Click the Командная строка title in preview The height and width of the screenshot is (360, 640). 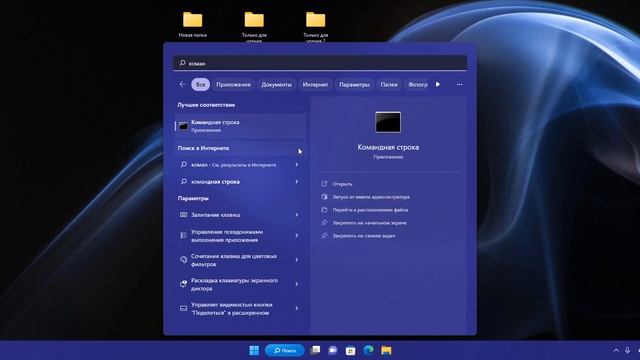(388, 147)
